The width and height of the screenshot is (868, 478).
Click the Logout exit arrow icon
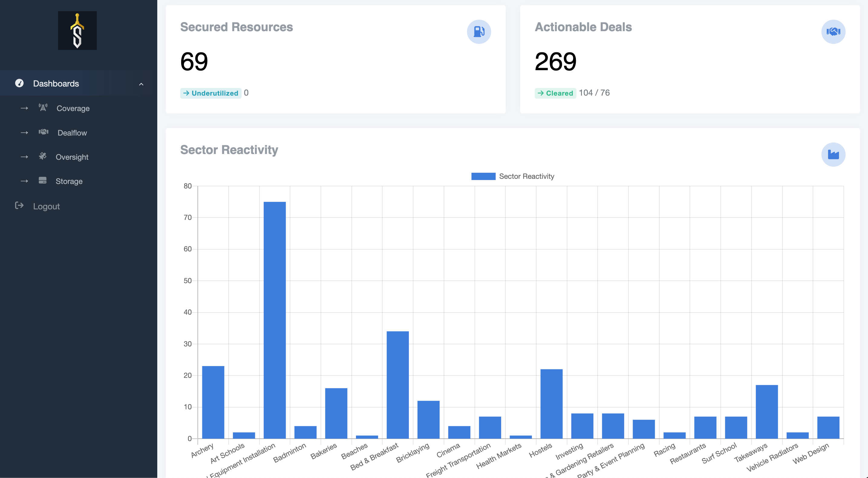(19, 206)
